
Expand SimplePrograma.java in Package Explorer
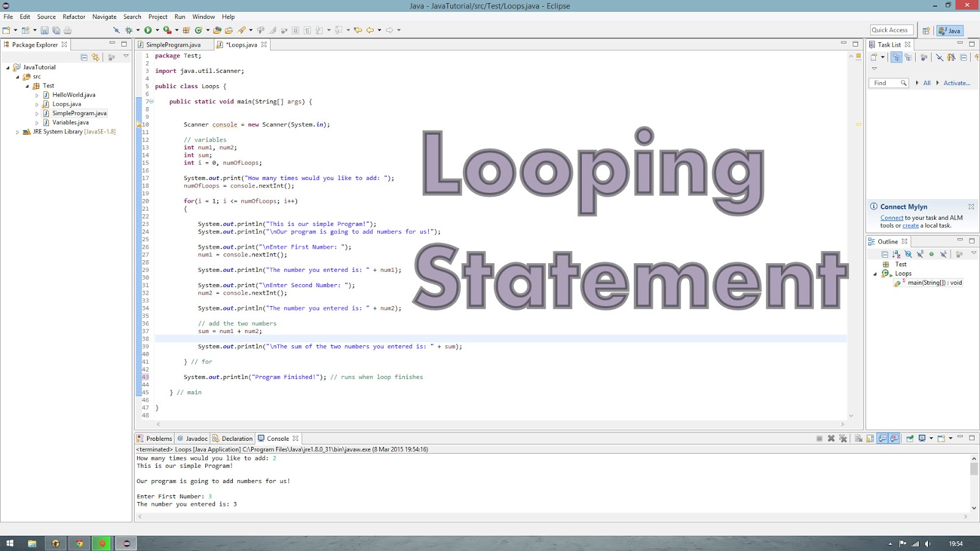[x=36, y=113]
